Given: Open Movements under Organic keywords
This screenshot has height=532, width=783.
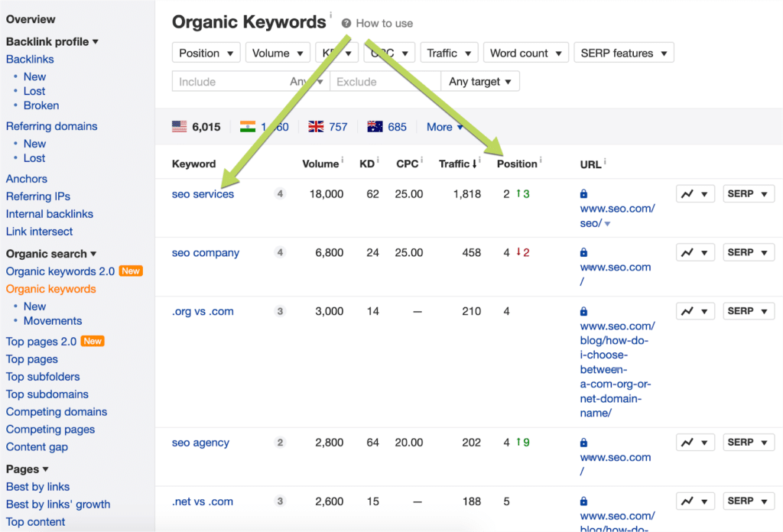Looking at the screenshot, I should pyautogui.click(x=53, y=321).
